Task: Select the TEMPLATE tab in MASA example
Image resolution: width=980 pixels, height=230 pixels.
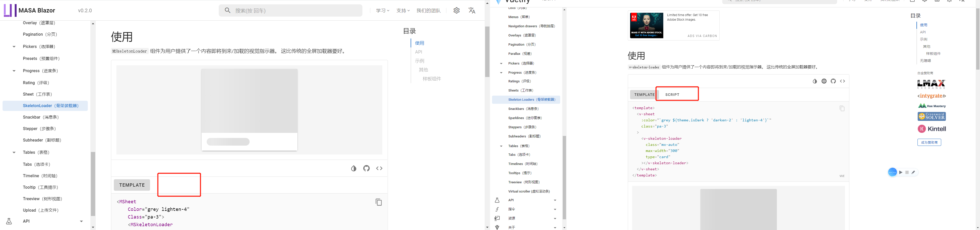Action: click(x=132, y=185)
